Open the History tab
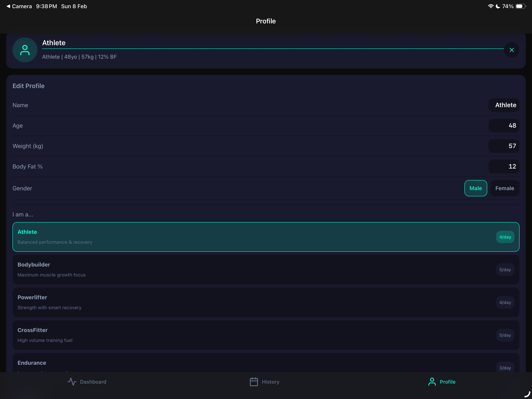Screen dimensions: 532x399 point(264,382)
